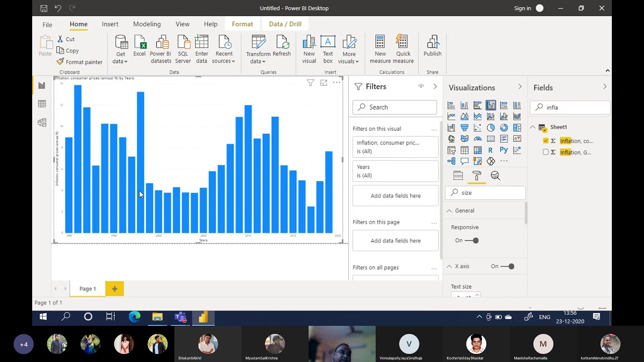This screenshot has height=362, width=644.
Task: Select the funnel chart visual
Action: click(464, 128)
